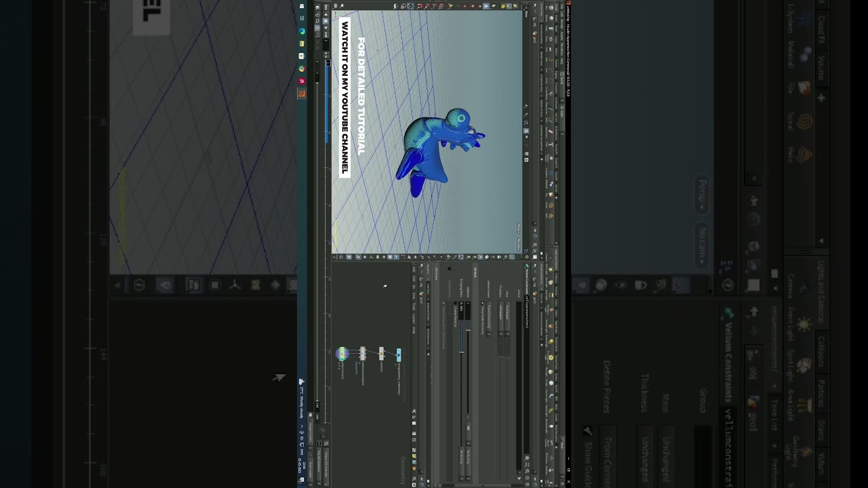The image size is (868, 488).
Task: Select the Circle shelf tool
Action: [551, 81]
